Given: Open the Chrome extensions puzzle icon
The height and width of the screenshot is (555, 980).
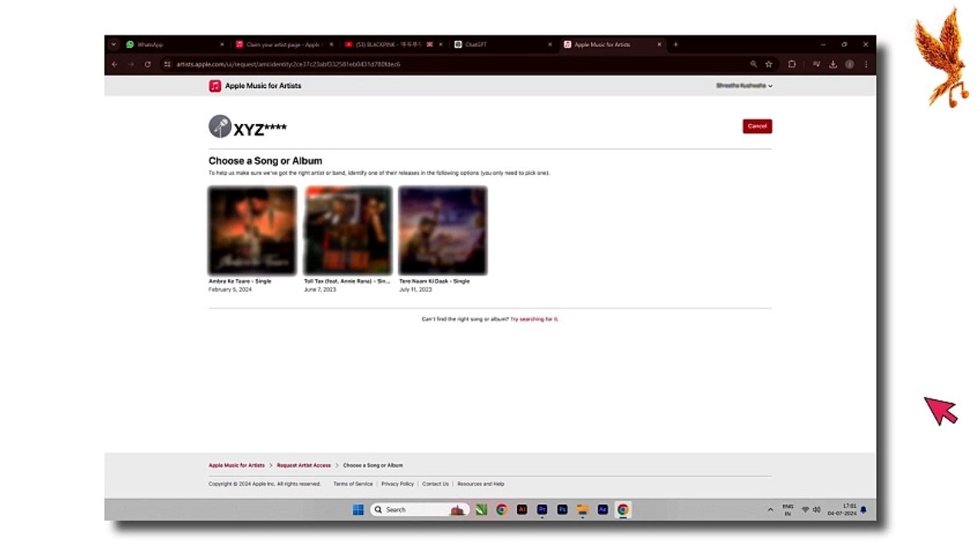Looking at the screenshot, I should point(791,64).
